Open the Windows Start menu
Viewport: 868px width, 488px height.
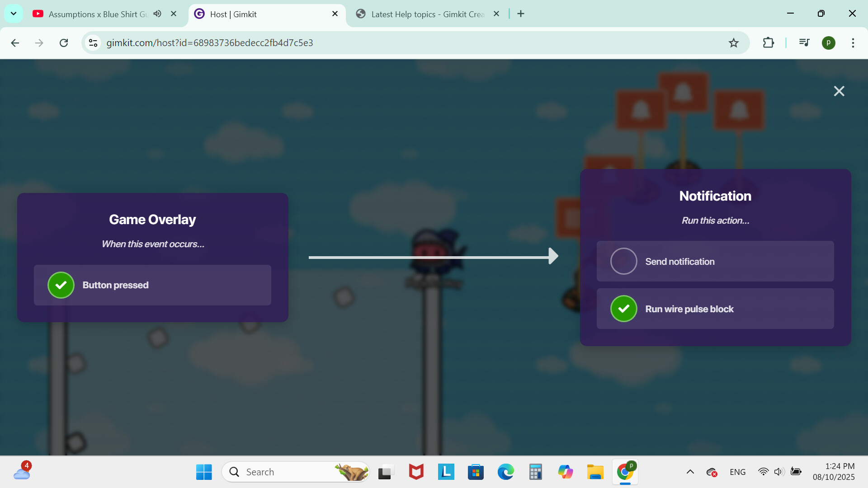coord(204,472)
